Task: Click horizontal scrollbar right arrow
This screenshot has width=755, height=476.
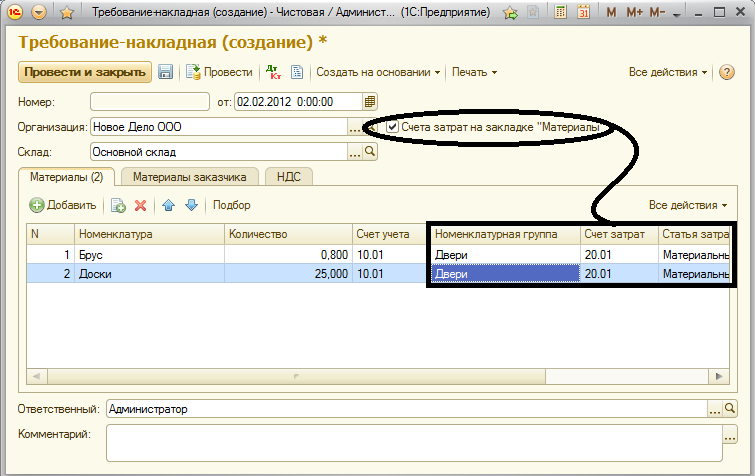Action: 719,376
